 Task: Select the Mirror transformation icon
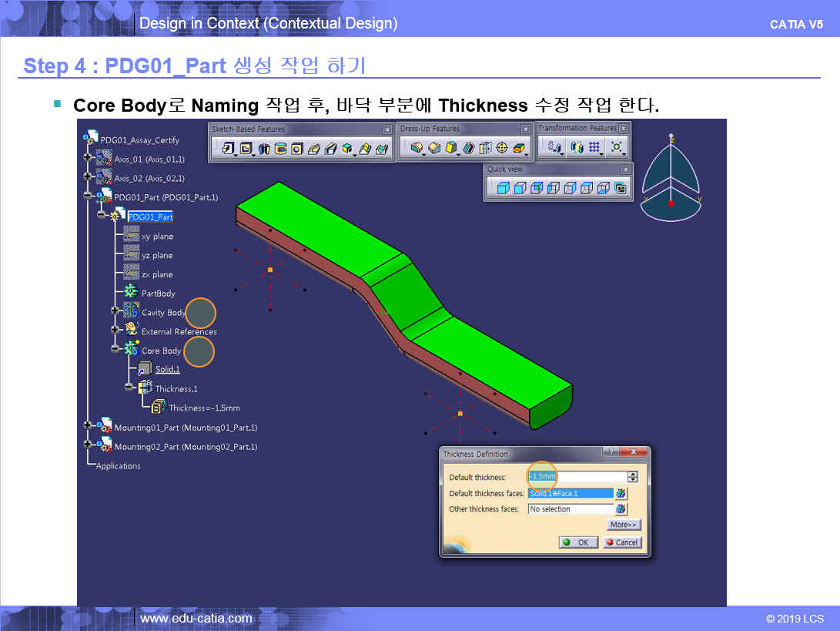tap(574, 147)
